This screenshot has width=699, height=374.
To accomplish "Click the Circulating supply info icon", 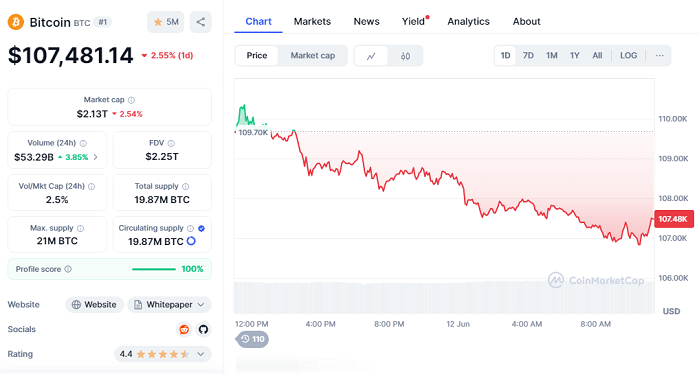I will (190, 229).
